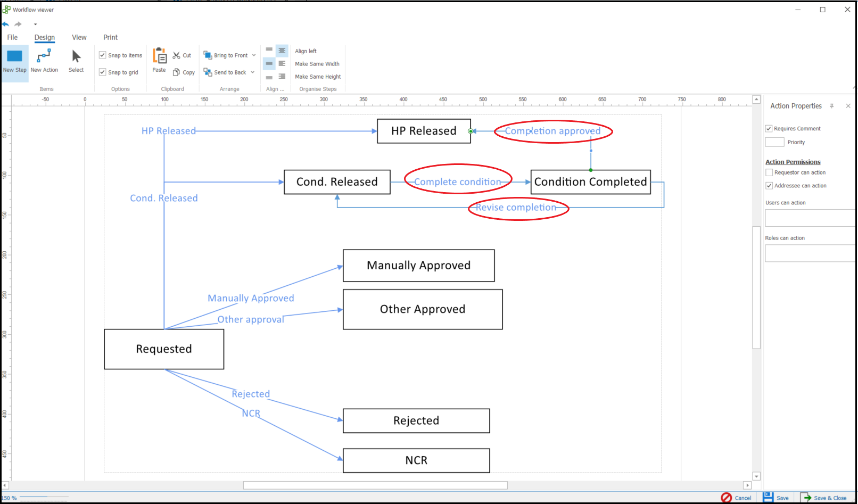
Task: Click the Copy icon
Action: [x=176, y=72]
